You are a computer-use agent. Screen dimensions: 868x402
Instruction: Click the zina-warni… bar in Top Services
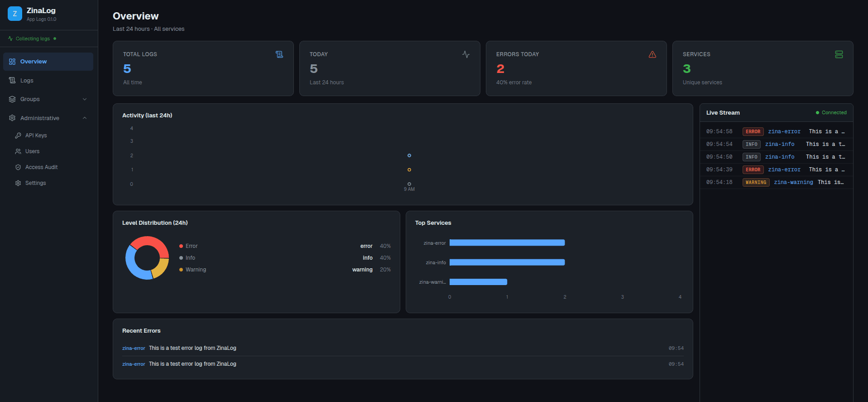coord(478,282)
